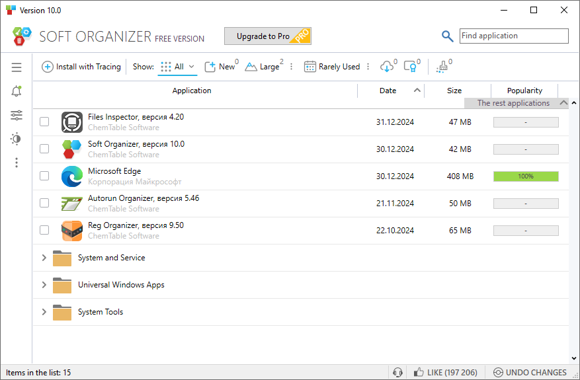Expand the System and Service folder

[44, 258]
